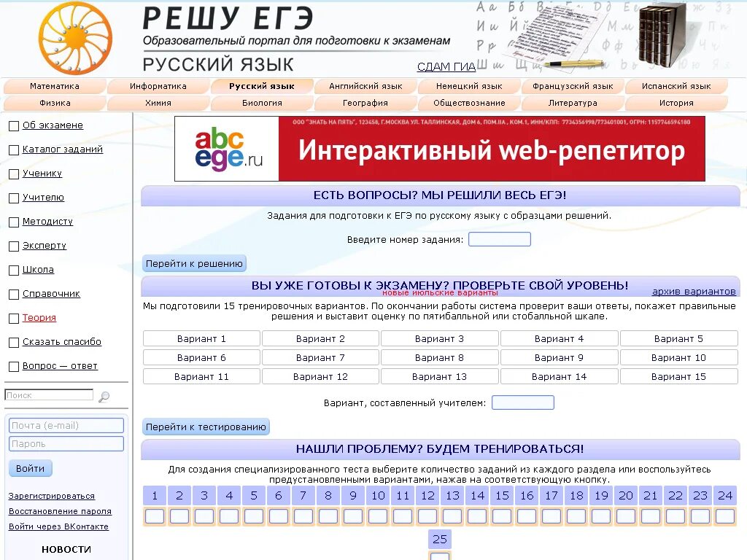
Task: Click the magnifier search icon
Action: 104,396
